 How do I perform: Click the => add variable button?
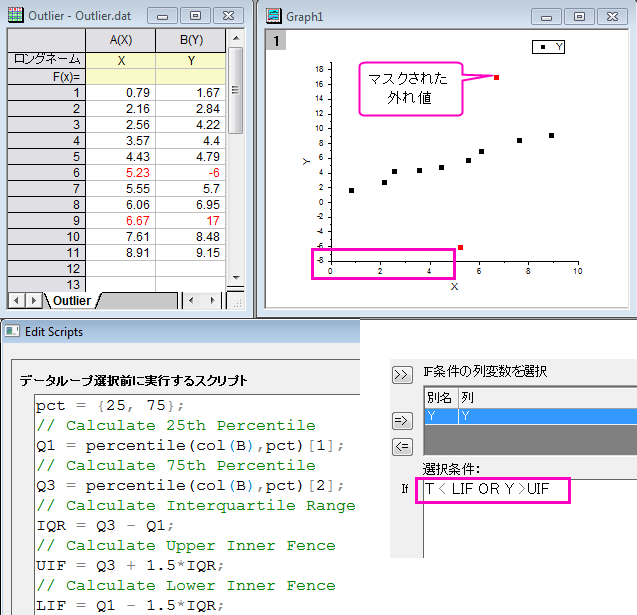click(x=402, y=420)
